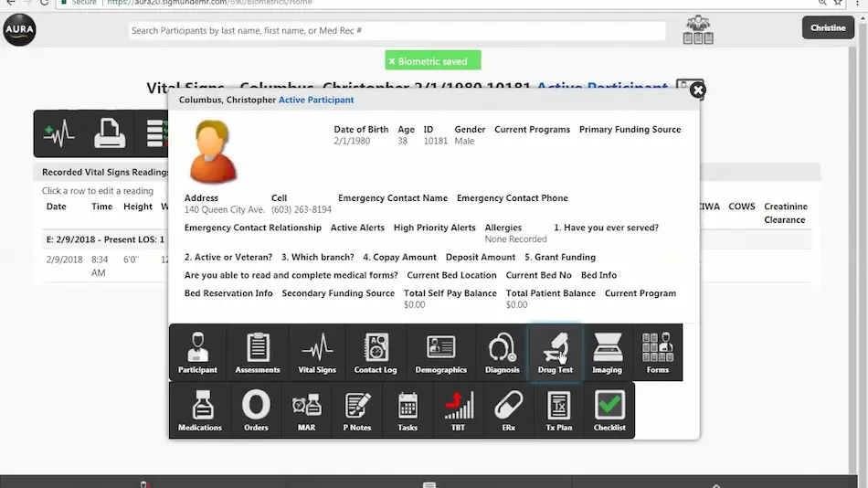The height and width of the screenshot is (488, 868).
Task: Open the TBT chart icon
Action: (x=458, y=410)
